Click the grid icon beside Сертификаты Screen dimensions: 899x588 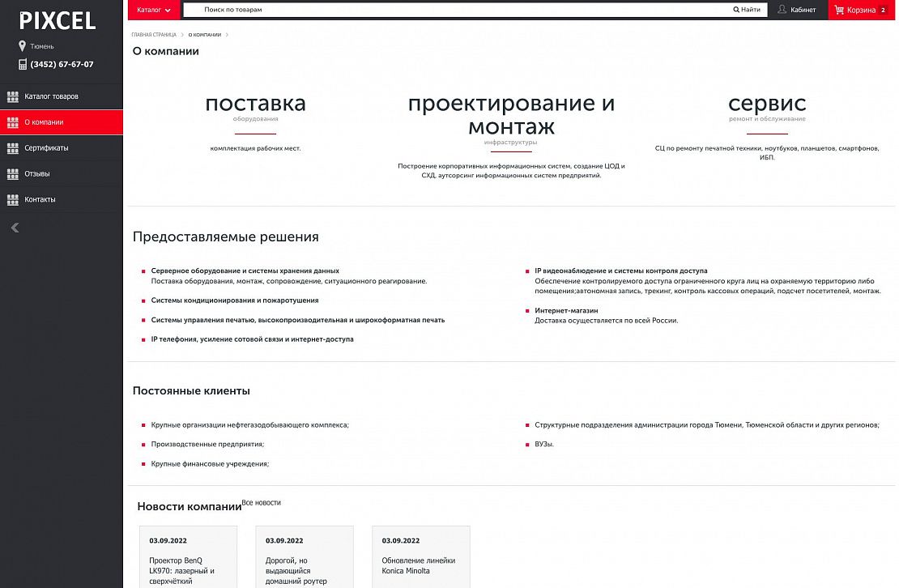click(x=13, y=148)
